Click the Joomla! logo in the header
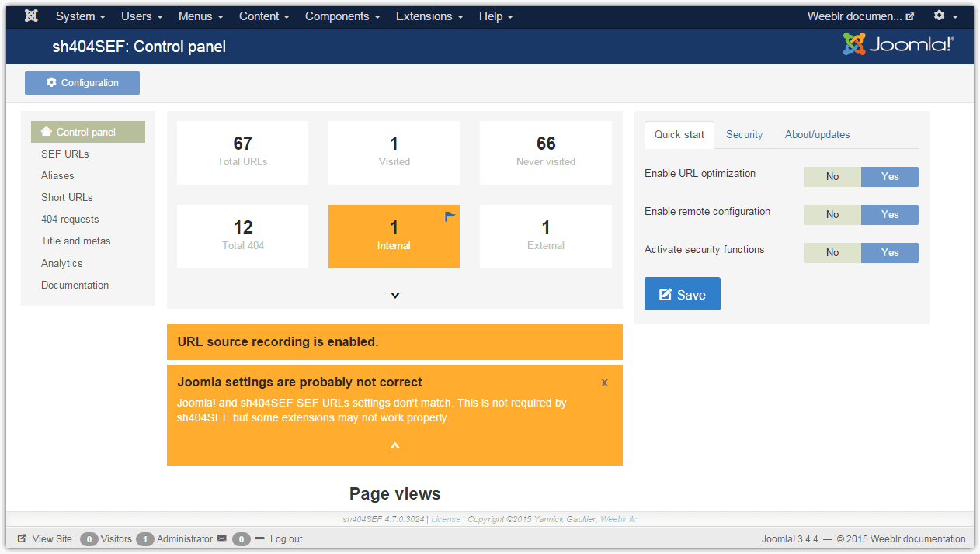The width and height of the screenshot is (980, 554). (x=898, y=44)
